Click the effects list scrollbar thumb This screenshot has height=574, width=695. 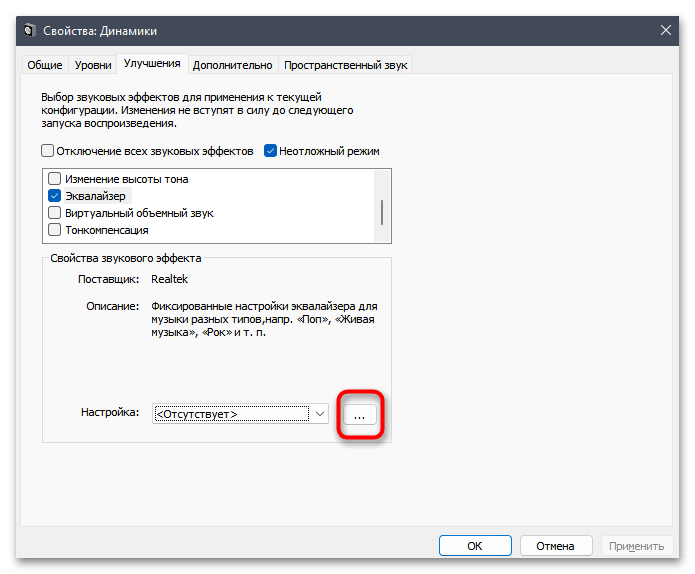pyautogui.click(x=382, y=212)
